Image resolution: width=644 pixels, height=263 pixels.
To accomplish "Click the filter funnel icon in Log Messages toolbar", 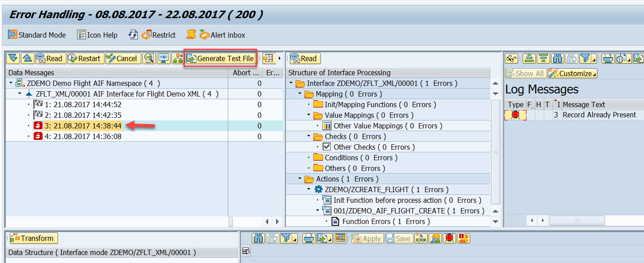I will click(x=585, y=58).
